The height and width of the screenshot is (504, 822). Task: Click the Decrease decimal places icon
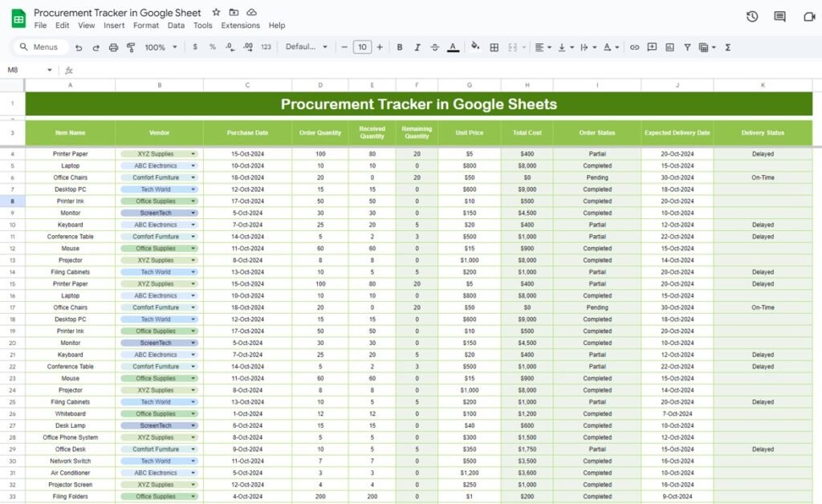point(229,47)
